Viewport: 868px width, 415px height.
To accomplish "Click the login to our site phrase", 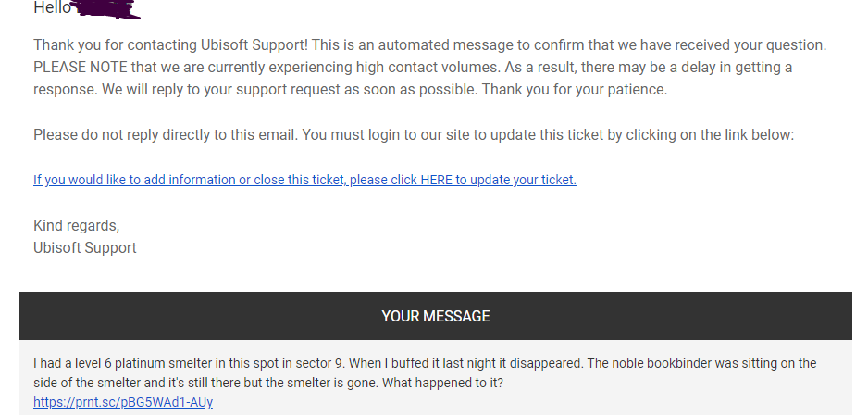I will tap(422, 134).
